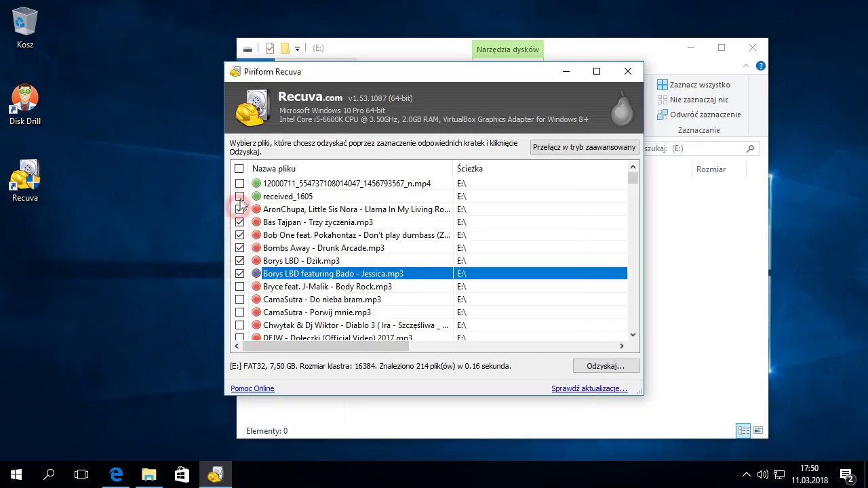This screenshot has height=488, width=868.
Task: Toggle select-all checkbox in file list header
Action: tap(239, 169)
